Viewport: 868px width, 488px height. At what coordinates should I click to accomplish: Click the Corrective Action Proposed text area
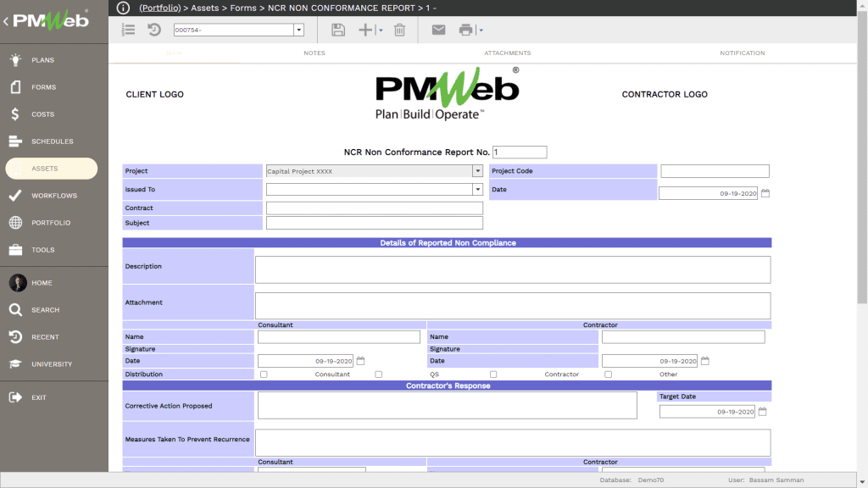tap(448, 406)
